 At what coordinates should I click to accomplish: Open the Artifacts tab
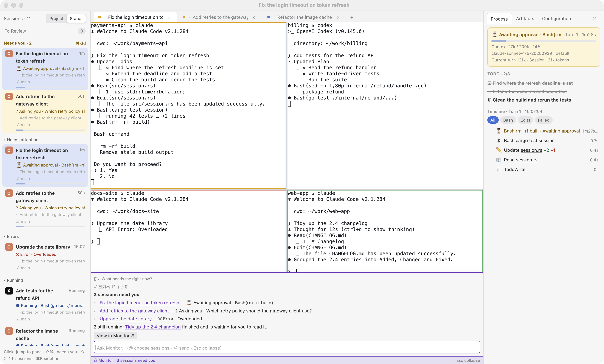[525, 19]
